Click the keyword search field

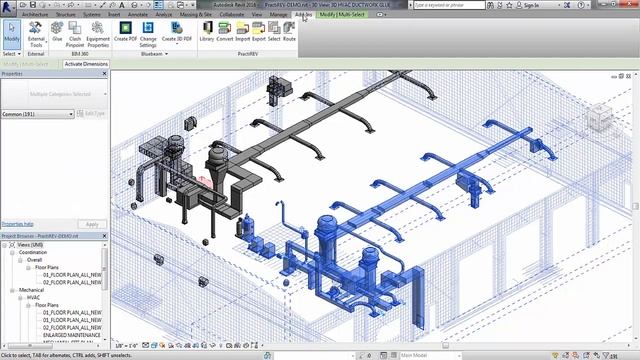449,5
